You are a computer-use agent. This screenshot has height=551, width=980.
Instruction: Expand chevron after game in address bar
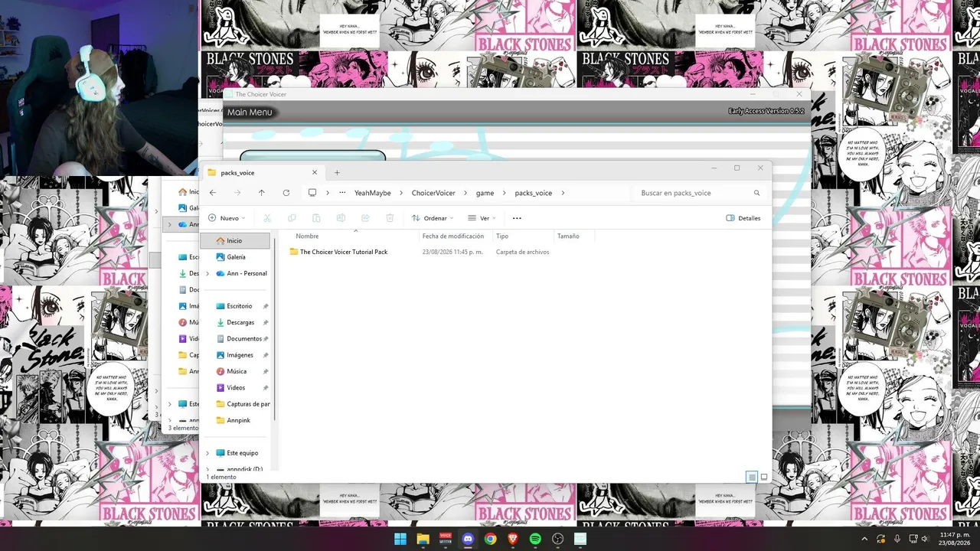pyautogui.click(x=505, y=193)
